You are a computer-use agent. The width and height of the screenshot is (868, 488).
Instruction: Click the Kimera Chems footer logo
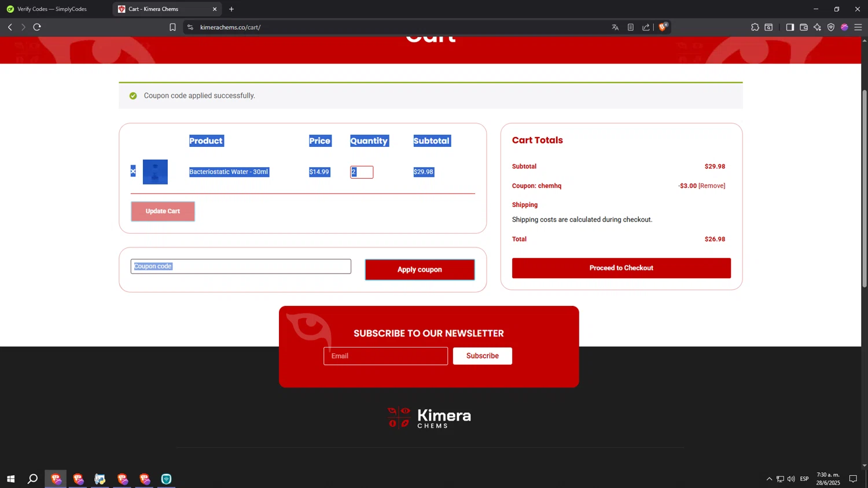pos(429,417)
